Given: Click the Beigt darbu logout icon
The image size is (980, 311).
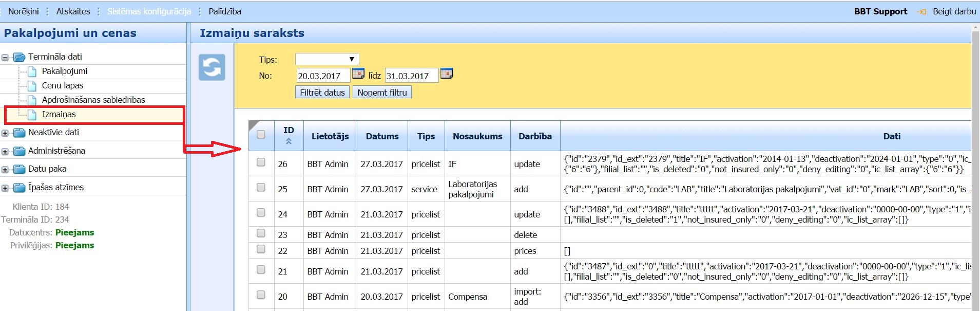Looking at the screenshot, I should tap(921, 12).
